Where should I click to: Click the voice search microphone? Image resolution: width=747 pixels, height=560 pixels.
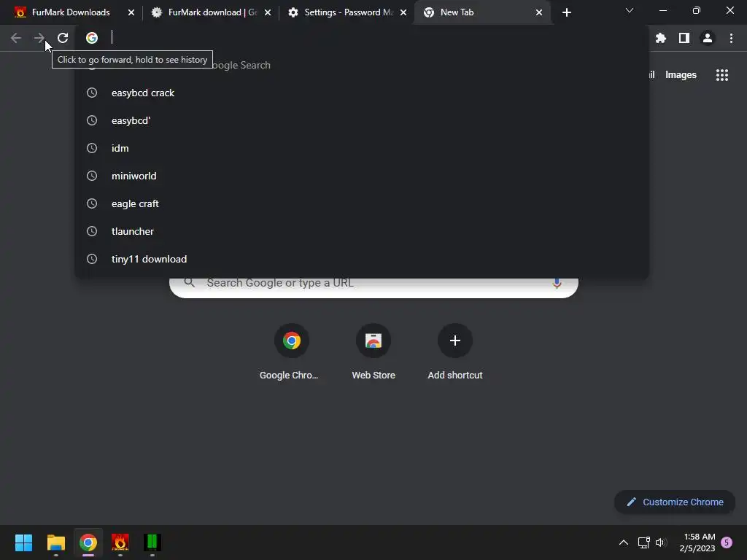[557, 283]
